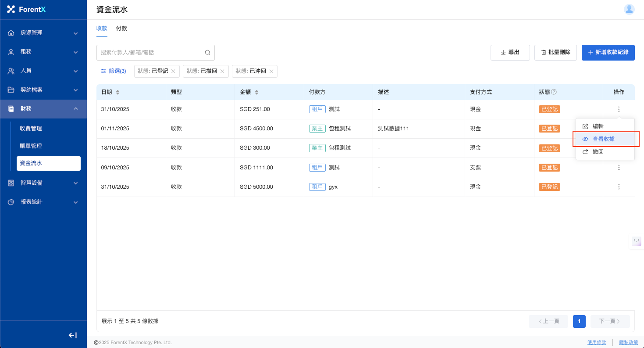Sort the table by 金額 column
The height and width of the screenshot is (348, 644).
(x=256, y=92)
